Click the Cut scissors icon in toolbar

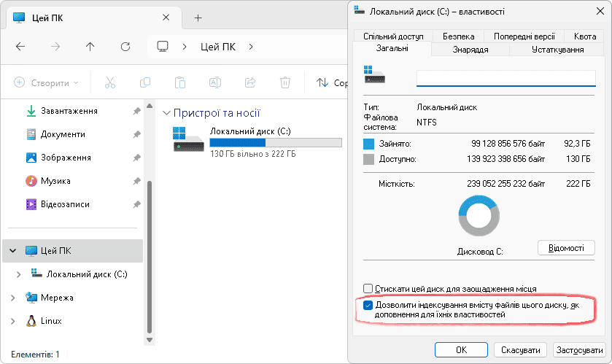110,82
